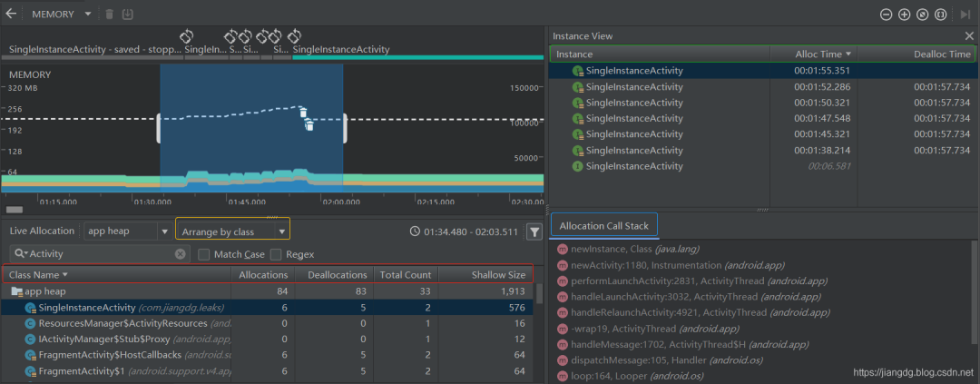Enable the Regex checkbox

tap(276, 254)
